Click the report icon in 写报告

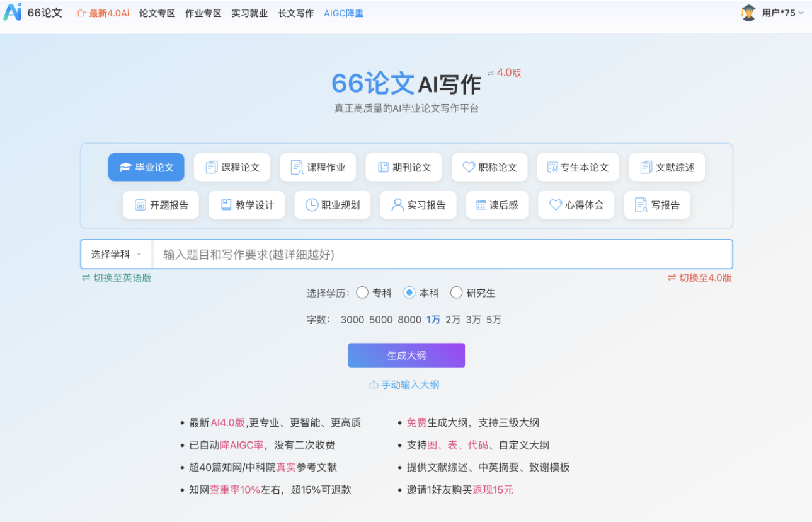pos(641,205)
